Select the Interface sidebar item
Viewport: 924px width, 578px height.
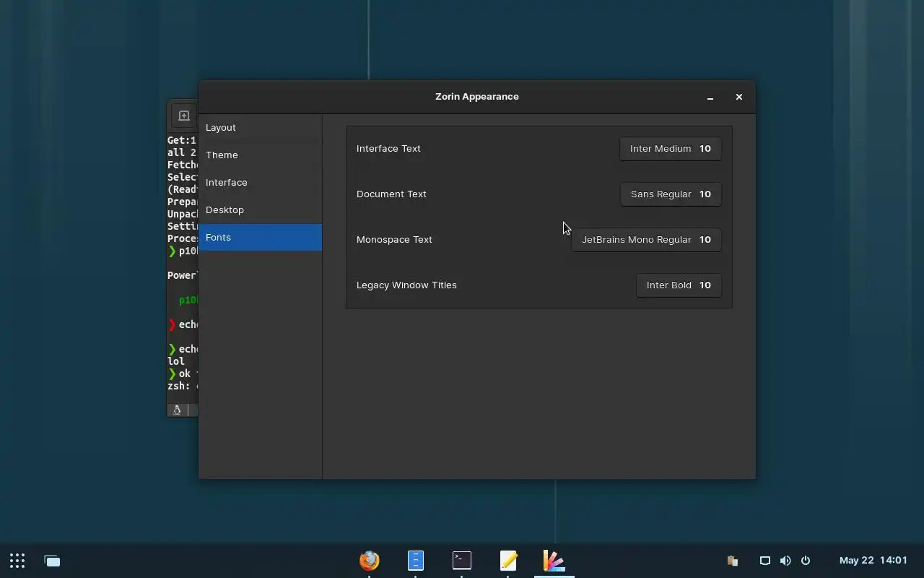click(260, 183)
